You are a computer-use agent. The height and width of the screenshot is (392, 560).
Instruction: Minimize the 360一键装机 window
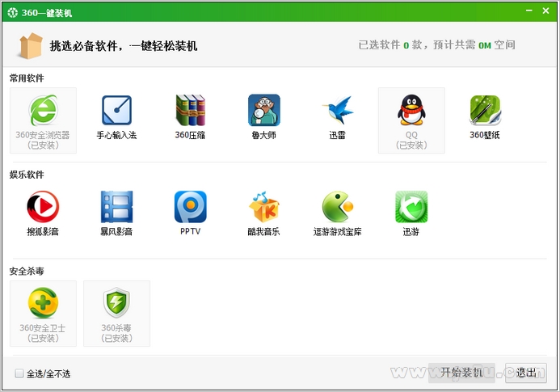tap(529, 11)
